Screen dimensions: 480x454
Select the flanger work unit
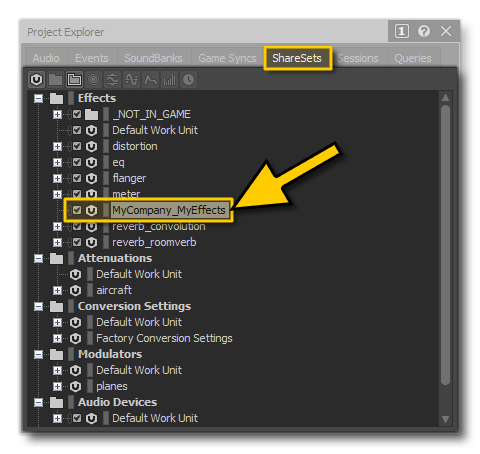tap(129, 178)
